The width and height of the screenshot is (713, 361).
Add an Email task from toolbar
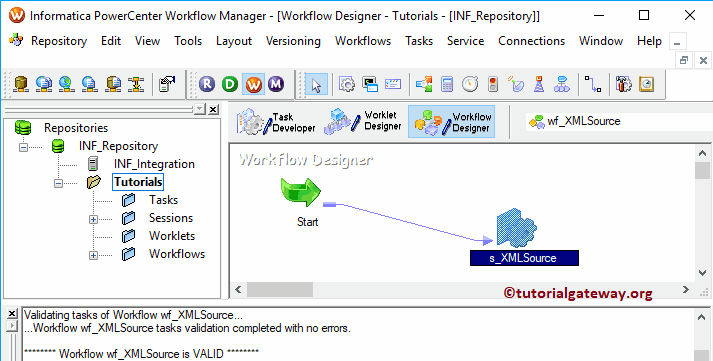(393, 84)
